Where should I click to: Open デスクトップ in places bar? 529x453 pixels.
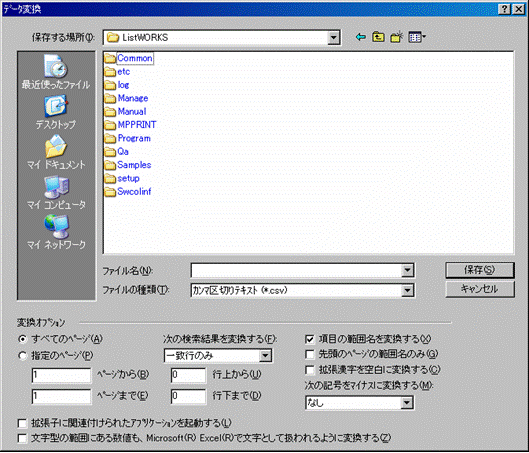(56, 113)
